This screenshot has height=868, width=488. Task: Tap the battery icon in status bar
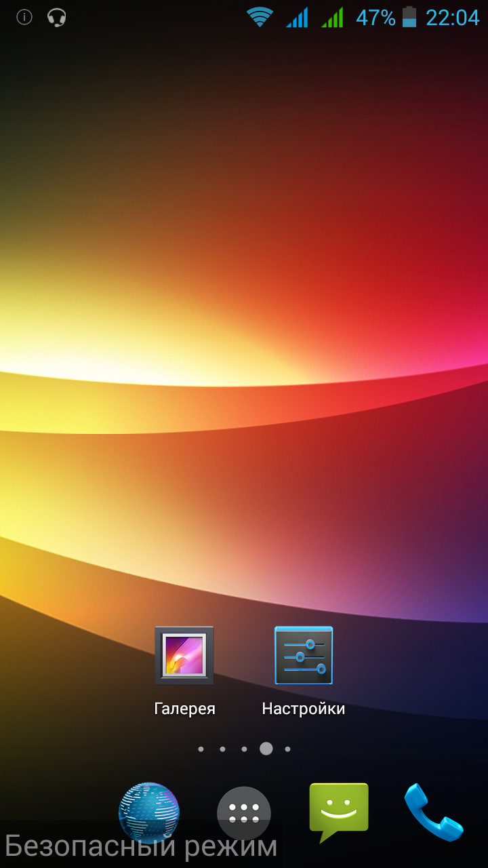[409, 17]
